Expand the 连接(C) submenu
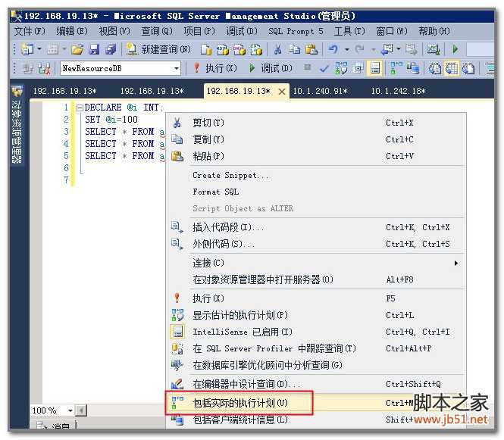The image size is (504, 440). click(316, 263)
